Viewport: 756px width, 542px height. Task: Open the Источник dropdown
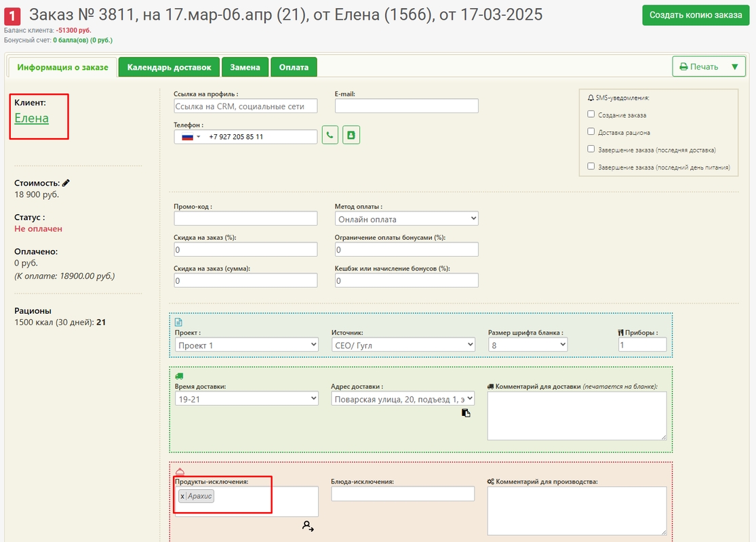click(403, 345)
